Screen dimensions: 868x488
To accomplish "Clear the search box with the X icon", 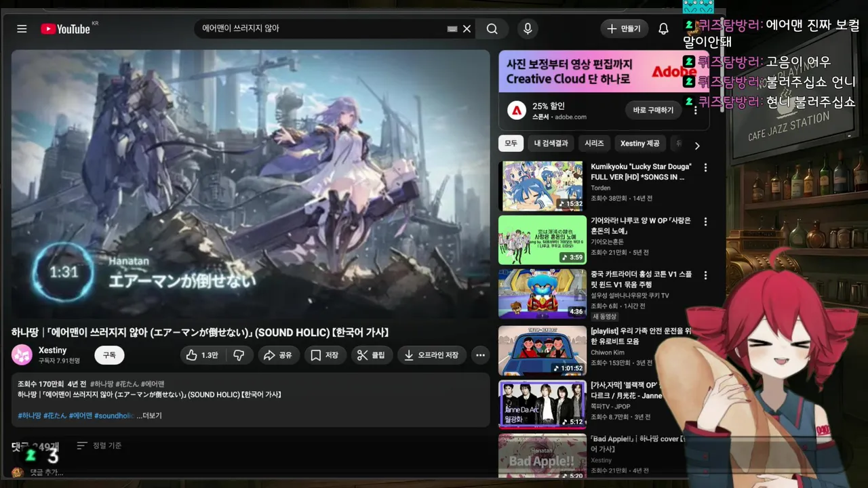I will 467,29.
